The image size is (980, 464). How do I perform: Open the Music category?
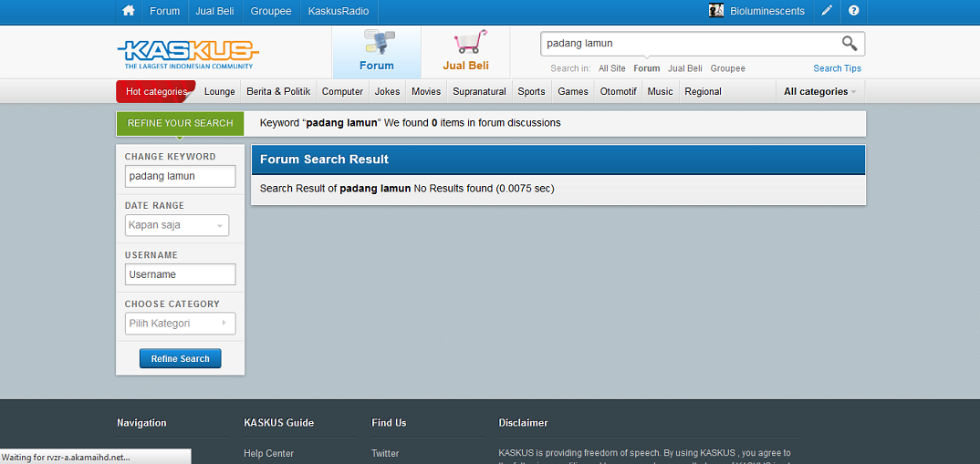(660, 92)
